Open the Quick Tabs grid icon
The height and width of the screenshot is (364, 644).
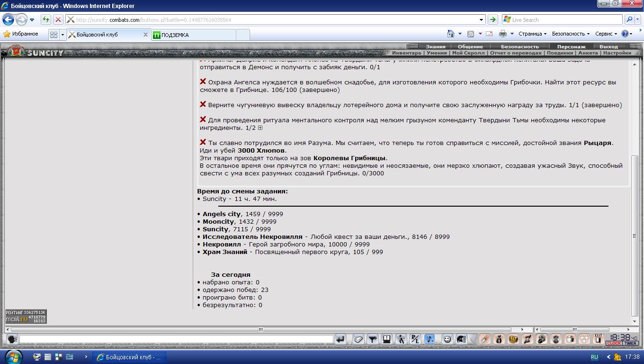(x=54, y=35)
